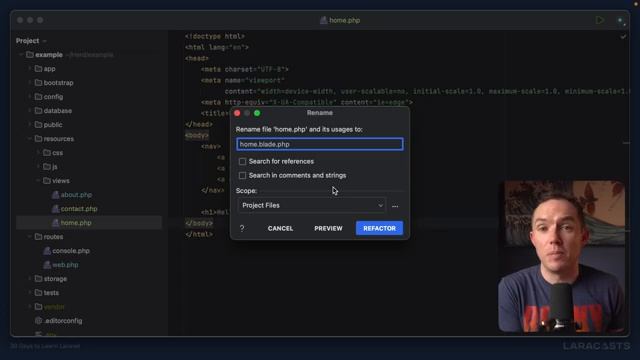Click the closing head tag in editor
The height and width of the screenshot is (360, 640).
(x=199, y=124)
